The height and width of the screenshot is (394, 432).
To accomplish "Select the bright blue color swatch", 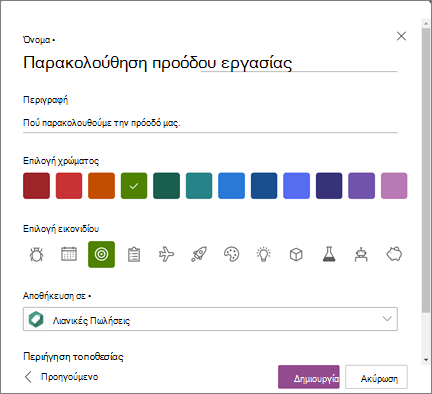I will 231,186.
